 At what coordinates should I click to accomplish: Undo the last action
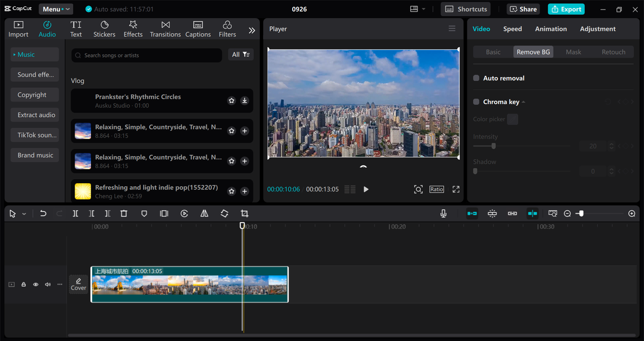pyautogui.click(x=43, y=214)
